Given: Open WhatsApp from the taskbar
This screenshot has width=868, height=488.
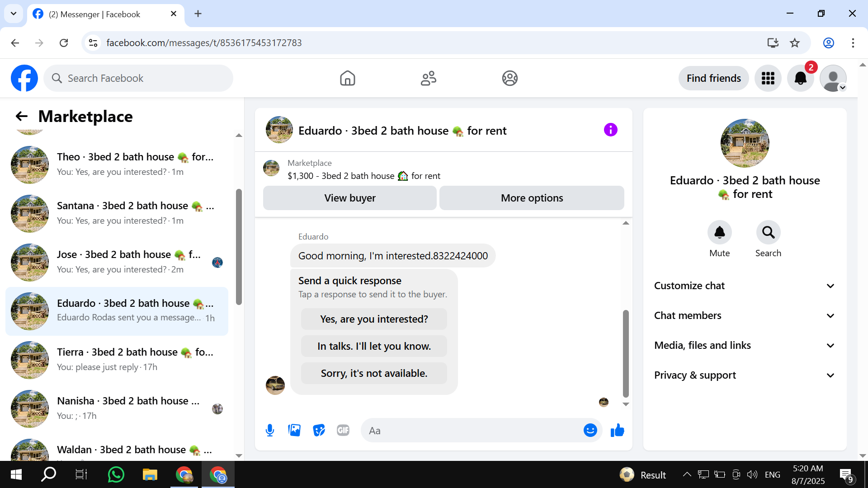Looking at the screenshot, I should [116, 475].
